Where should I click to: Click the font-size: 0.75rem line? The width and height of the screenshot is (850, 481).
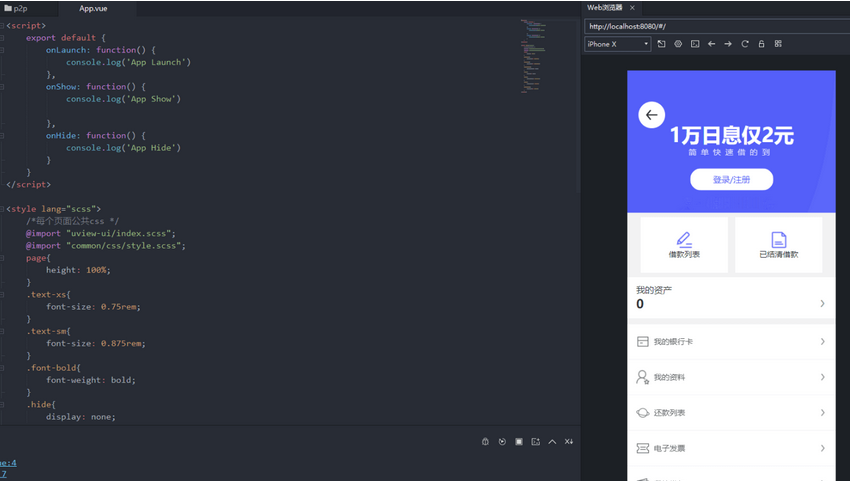point(93,306)
